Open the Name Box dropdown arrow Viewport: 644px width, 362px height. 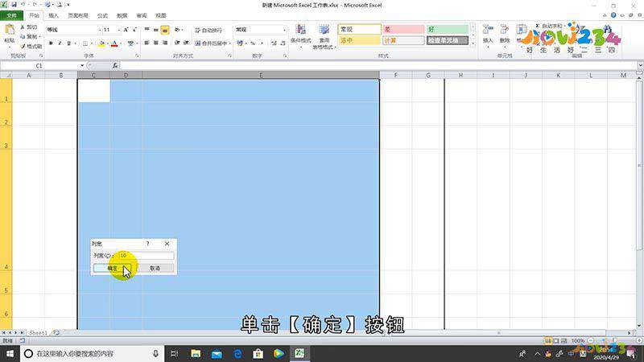click(x=82, y=66)
